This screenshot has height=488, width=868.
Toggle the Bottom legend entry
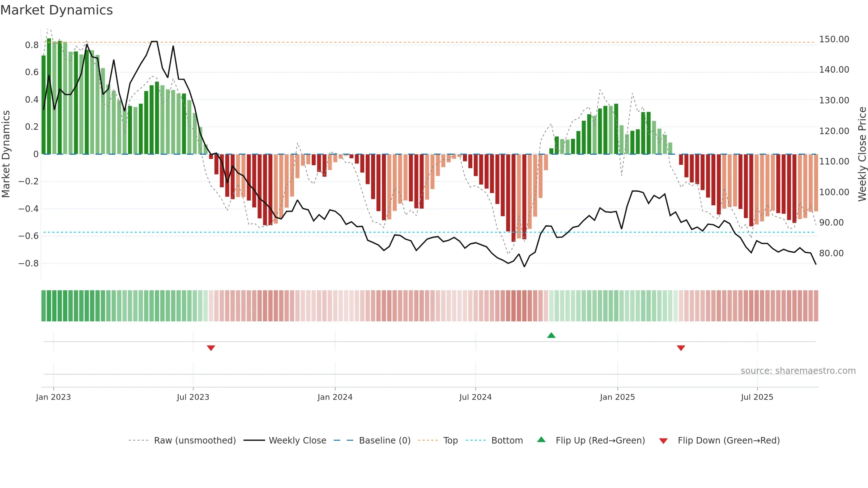(x=494, y=440)
